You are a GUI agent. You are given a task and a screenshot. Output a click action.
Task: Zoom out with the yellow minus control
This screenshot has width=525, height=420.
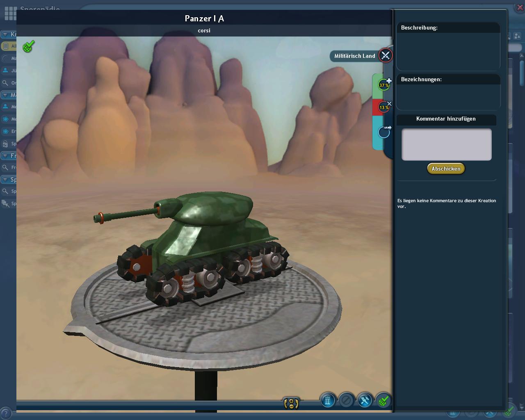click(291, 406)
